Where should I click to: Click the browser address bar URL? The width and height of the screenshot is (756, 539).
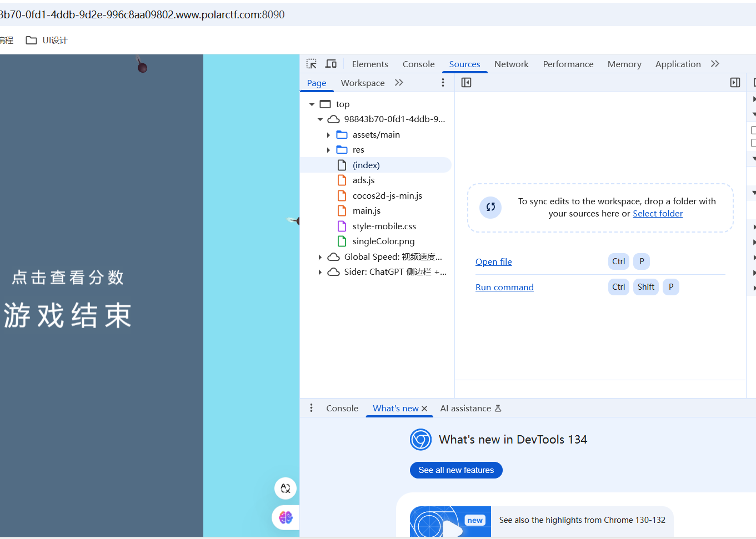point(142,14)
